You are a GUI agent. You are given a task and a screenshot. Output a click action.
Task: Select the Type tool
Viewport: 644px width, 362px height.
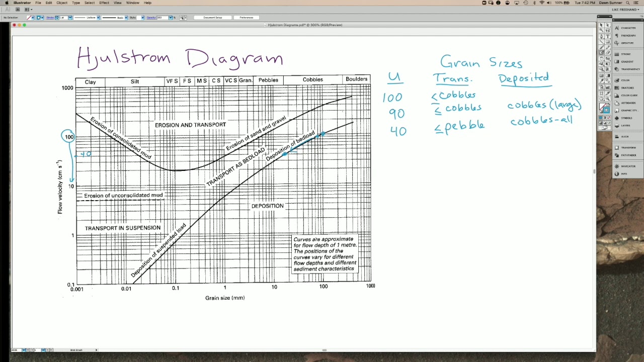pos(607,36)
